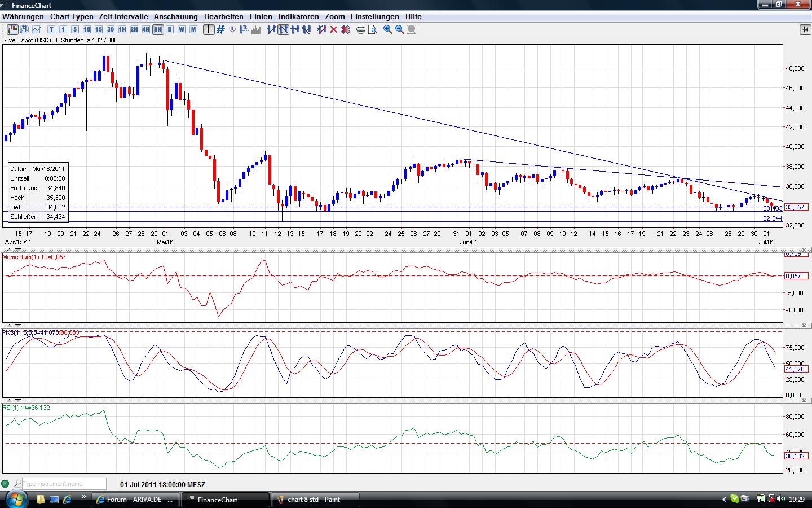Select the 30-minute interval button
Viewport: 812px width, 508px height.
[x=111, y=29]
